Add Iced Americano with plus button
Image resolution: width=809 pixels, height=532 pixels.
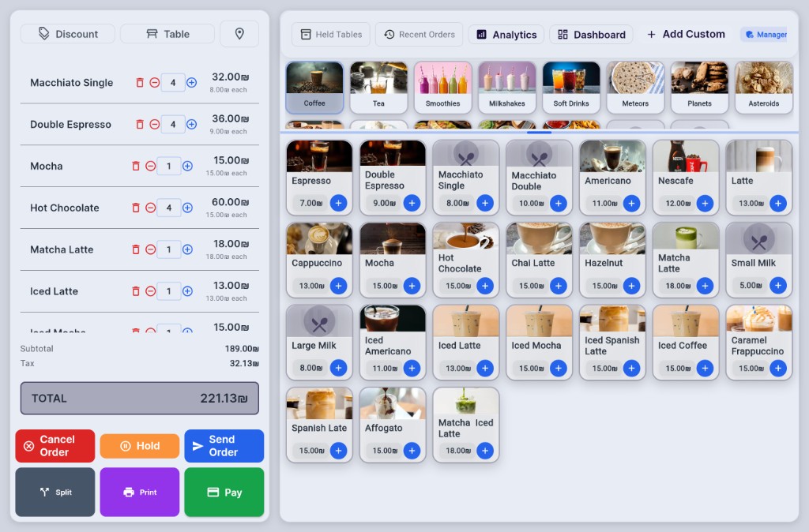(412, 368)
